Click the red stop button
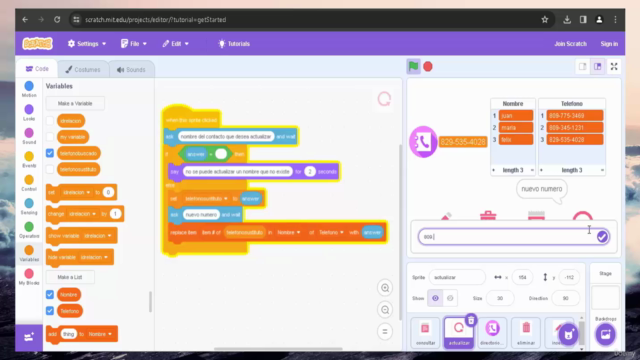This screenshot has height=360, width=640. [x=428, y=67]
